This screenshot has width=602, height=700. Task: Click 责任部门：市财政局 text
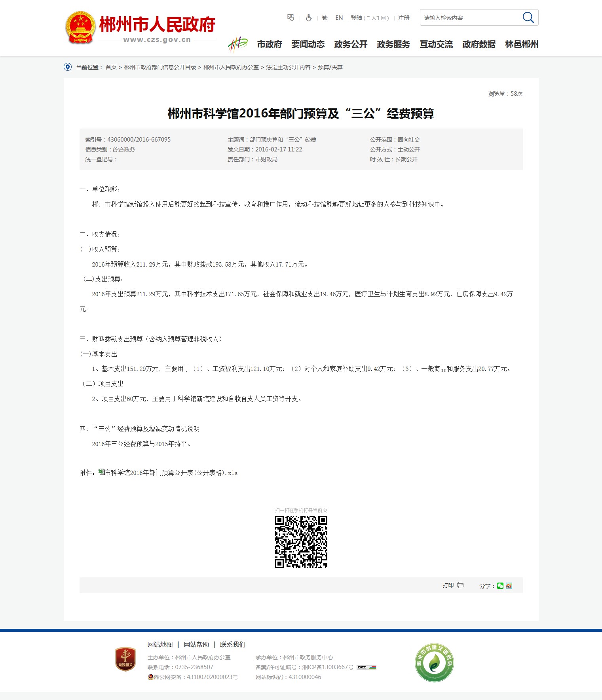[253, 159]
